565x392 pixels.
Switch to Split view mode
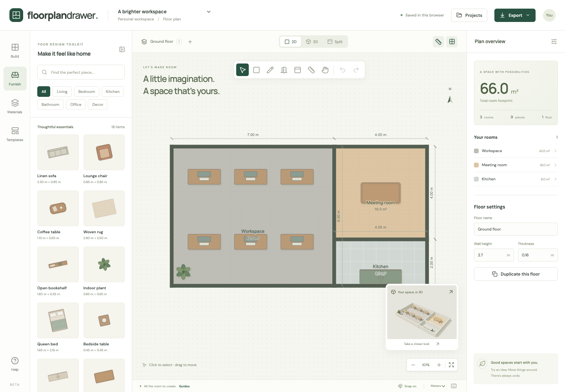point(335,42)
